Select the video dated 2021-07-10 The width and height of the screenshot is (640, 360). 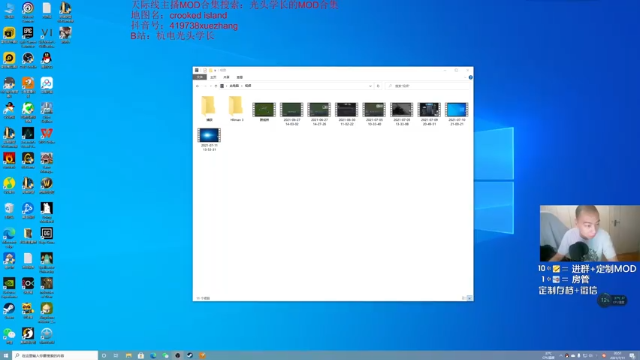pyautogui.click(x=456, y=113)
